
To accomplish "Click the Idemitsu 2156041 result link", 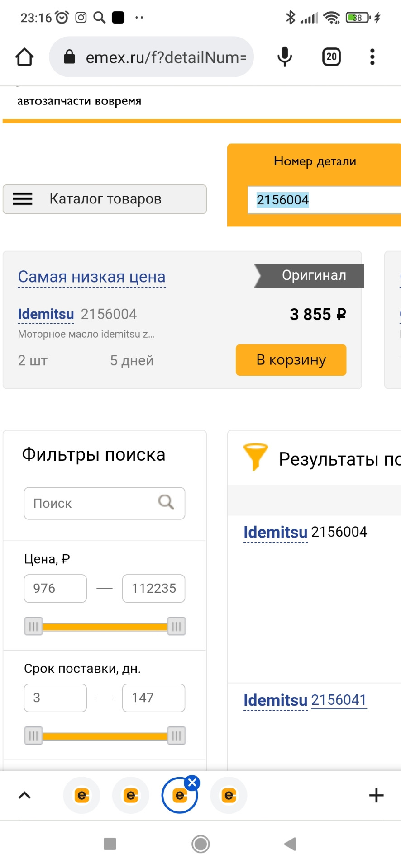I will point(339,700).
